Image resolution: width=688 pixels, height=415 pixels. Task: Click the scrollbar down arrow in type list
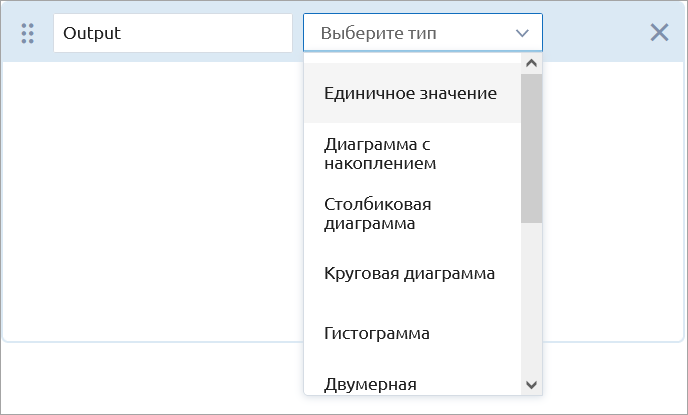(x=531, y=385)
